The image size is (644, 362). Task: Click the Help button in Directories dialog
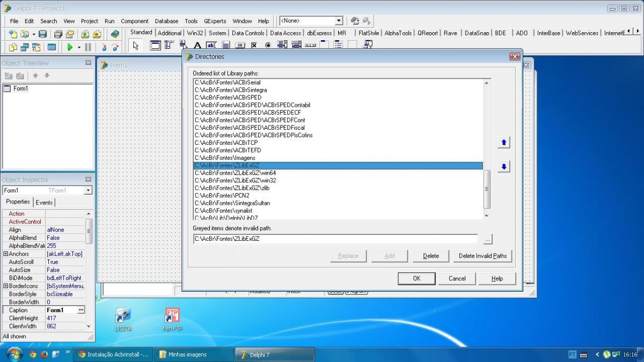coord(497,278)
